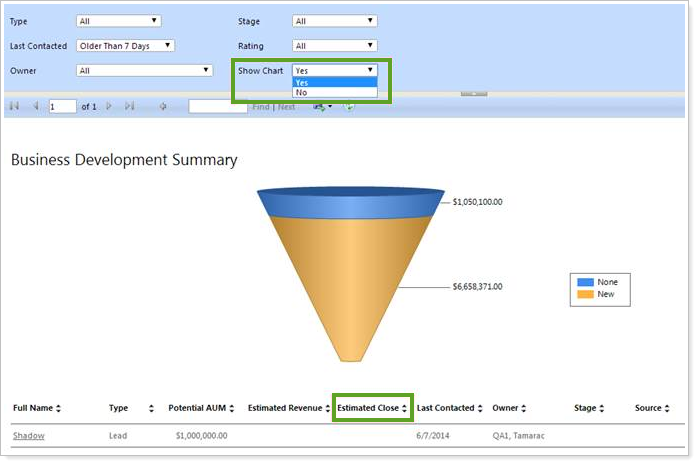Click the find text input field
Viewport: 698px width, 465px height.
point(217,106)
